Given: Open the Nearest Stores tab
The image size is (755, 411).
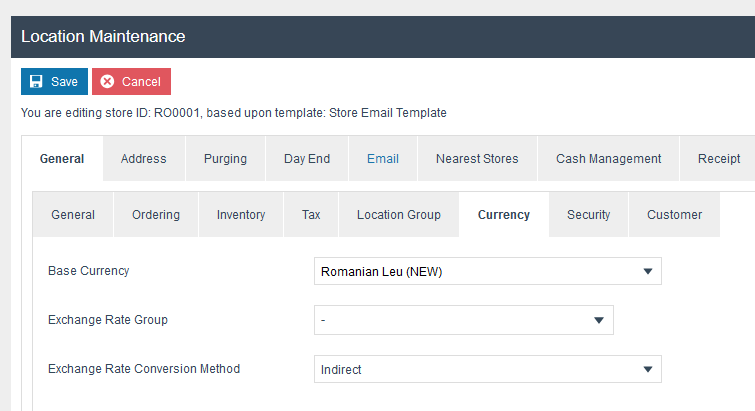Looking at the screenshot, I should coord(477,159).
